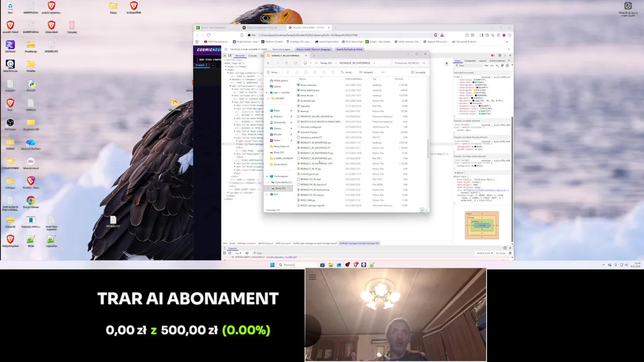Toggle :hov element state in Styles

point(487,65)
